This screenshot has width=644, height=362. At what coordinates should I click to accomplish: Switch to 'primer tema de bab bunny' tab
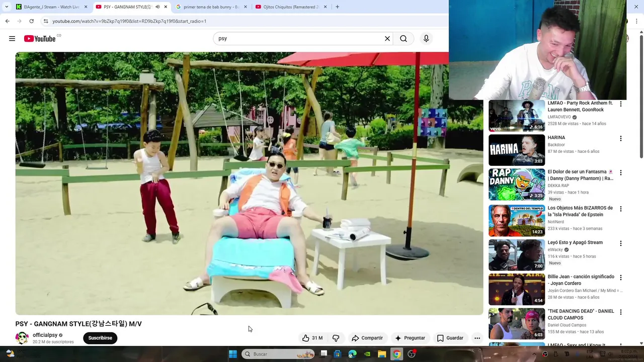(211, 7)
